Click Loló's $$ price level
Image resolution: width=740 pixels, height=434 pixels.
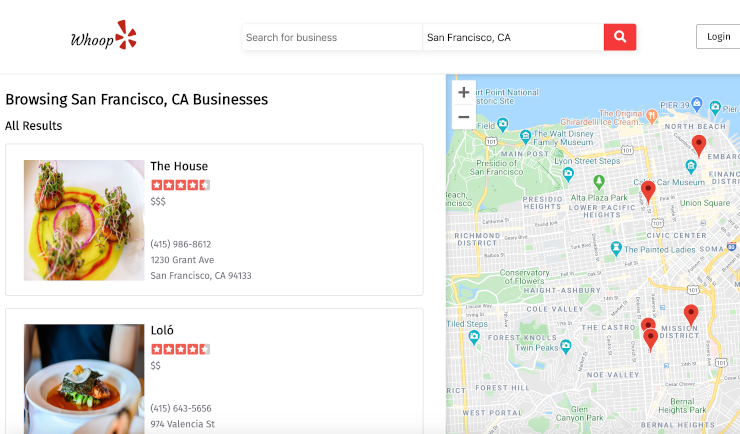(x=156, y=366)
